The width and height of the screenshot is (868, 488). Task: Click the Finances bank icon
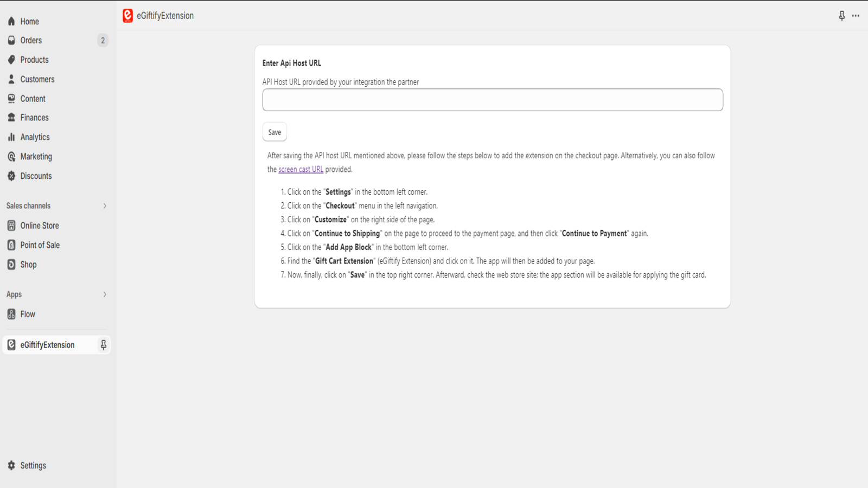click(x=11, y=118)
